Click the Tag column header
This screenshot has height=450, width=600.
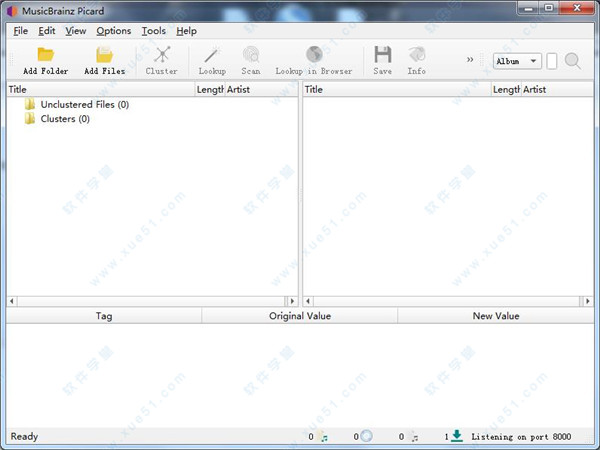[104, 316]
